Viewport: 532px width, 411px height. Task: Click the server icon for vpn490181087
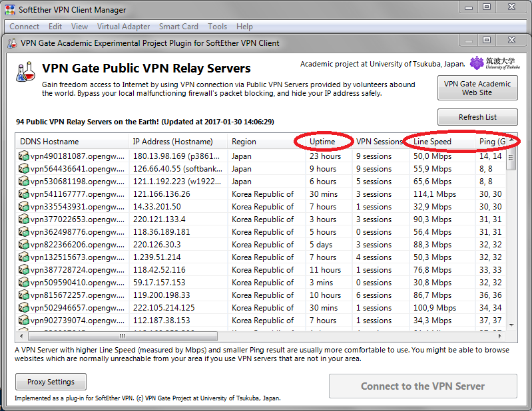(24, 156)
